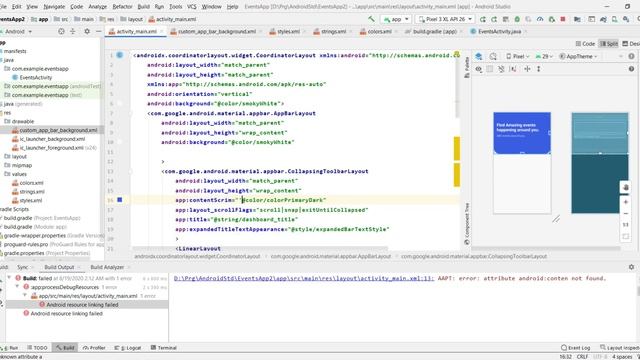Switch to the strings.xml editor tab

pos(333,31)
